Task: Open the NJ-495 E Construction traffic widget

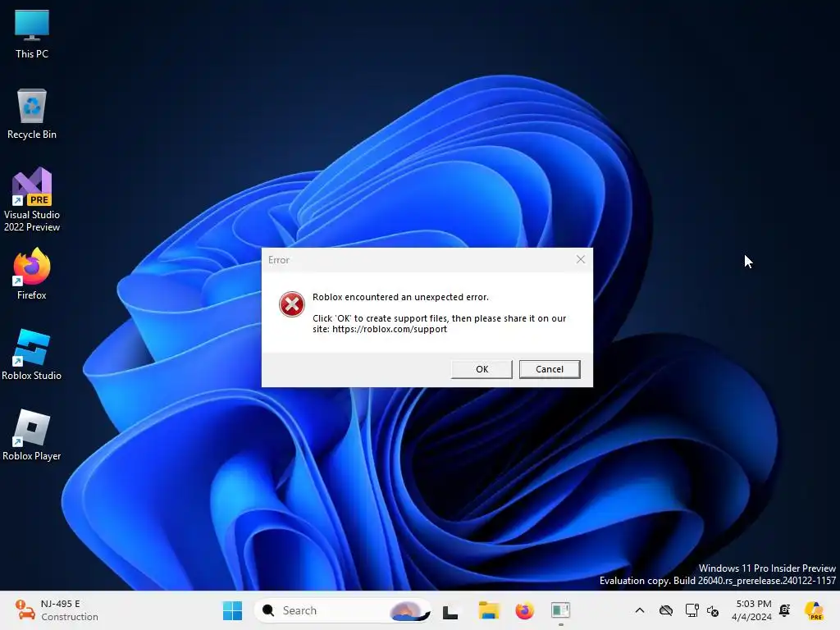Action: [57, 610]
